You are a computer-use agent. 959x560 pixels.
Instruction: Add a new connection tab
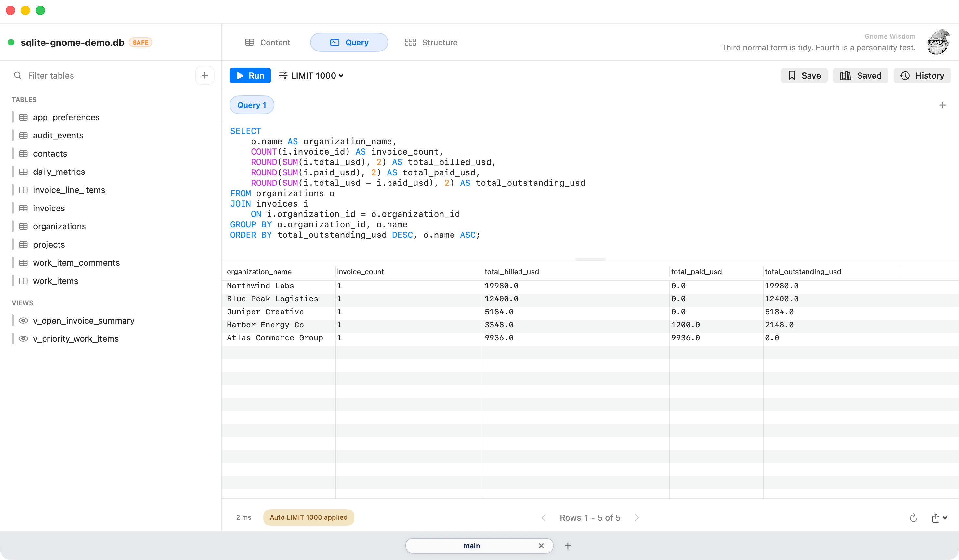[567, 546]
